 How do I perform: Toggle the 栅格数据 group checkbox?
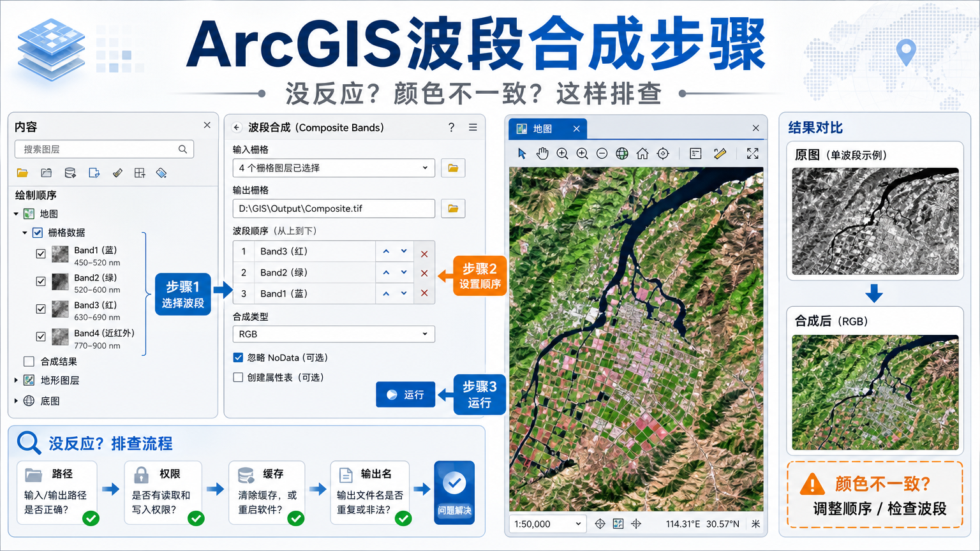tap(38, 233)
